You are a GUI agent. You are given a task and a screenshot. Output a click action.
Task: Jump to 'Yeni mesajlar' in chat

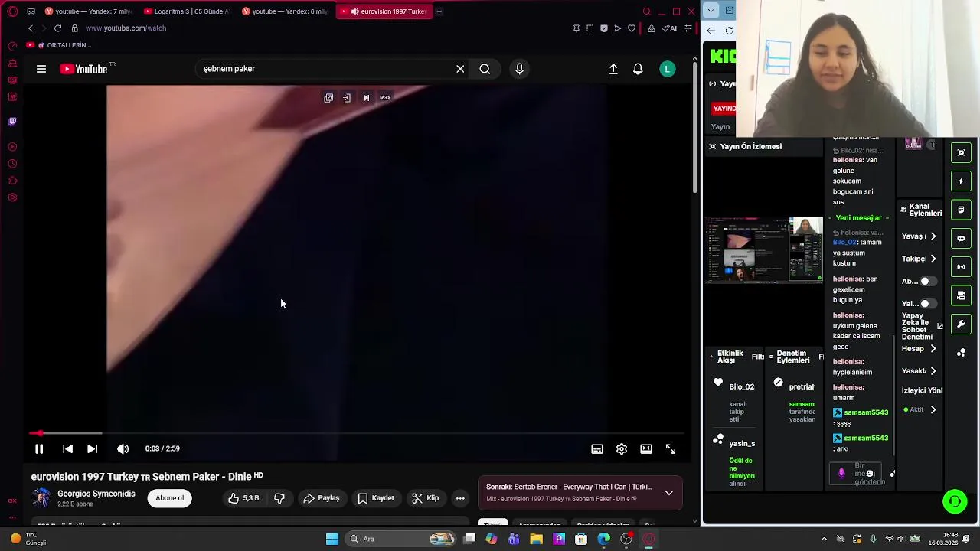pos(858,218)
